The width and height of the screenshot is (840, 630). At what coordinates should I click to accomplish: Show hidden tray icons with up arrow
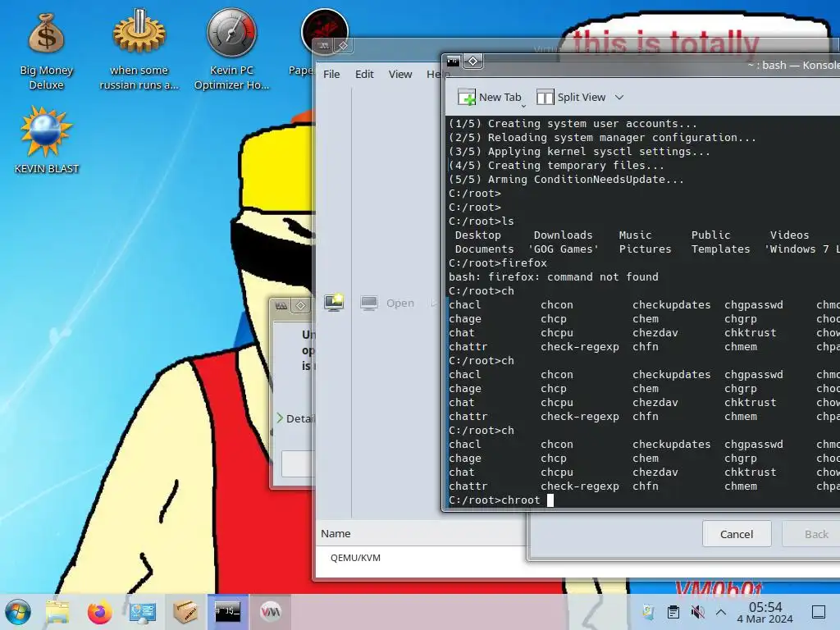(721, 612)
